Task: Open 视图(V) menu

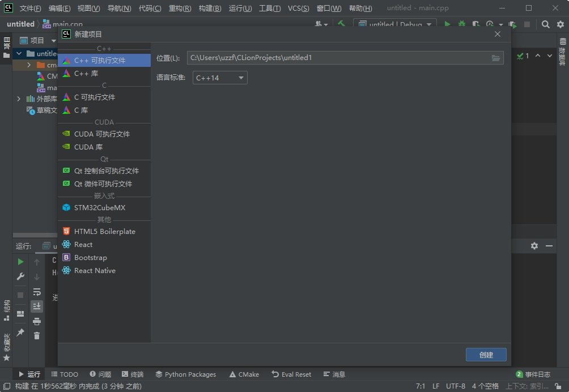Action: click(x=89, y=8)
